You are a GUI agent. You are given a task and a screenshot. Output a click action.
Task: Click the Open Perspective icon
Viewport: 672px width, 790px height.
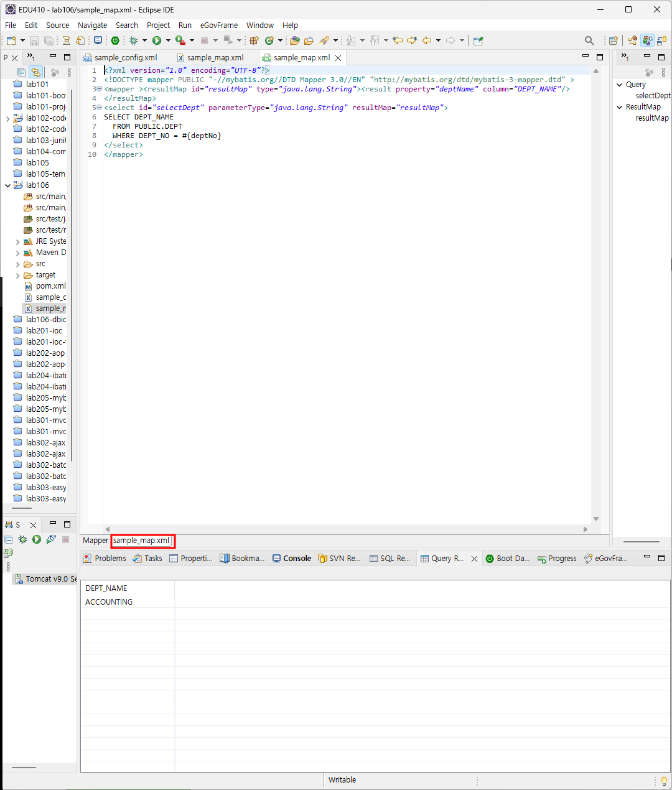pyautogui.click(x=614, y=40)
